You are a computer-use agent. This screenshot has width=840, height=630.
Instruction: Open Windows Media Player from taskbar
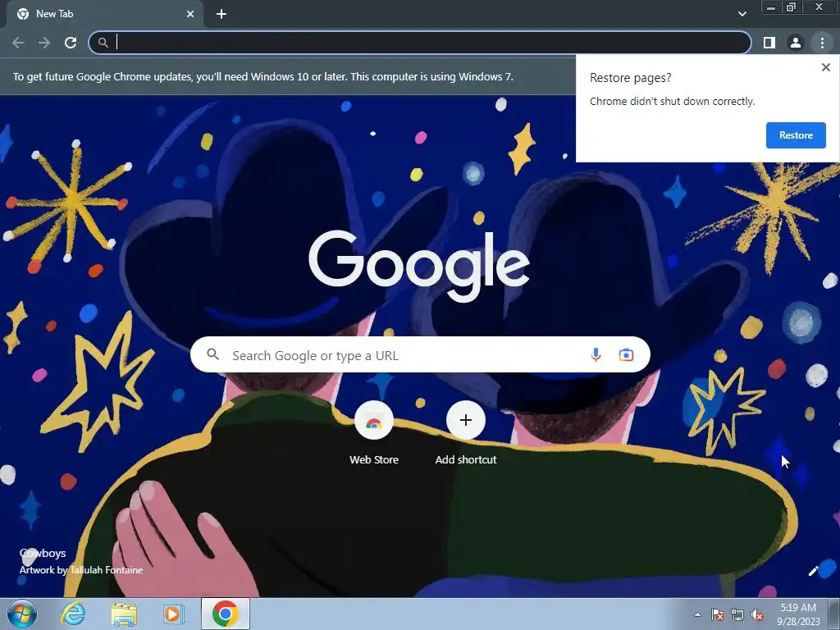(x=174, y=614)
